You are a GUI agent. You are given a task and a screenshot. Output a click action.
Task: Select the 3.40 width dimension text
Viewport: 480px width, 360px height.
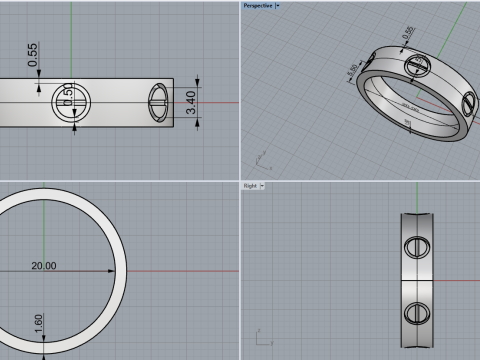(191, 103)
